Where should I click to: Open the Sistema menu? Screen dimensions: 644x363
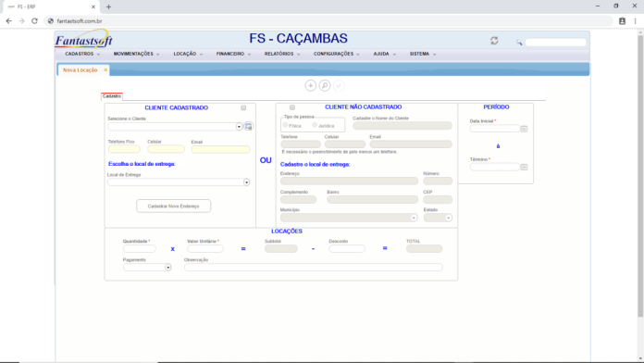tap(423, 54)
